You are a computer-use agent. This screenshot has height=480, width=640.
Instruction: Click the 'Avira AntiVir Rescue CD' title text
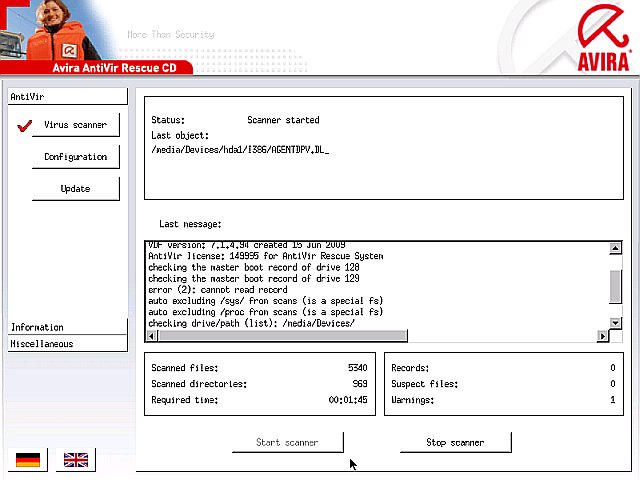tap(114, 68)
